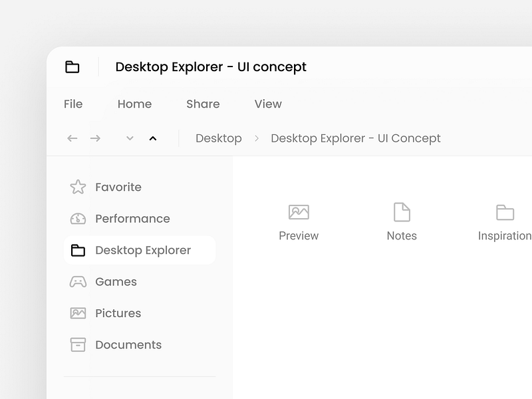The height and width of the screenshot is (399, 532).
Task: Open the Inspiration folder icon
Action: [x=505, y=211]
